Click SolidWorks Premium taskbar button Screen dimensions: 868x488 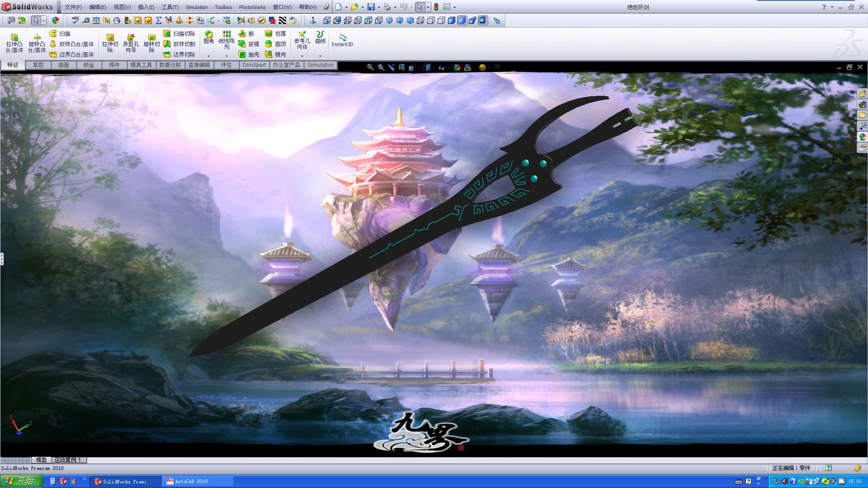[126, 482]
